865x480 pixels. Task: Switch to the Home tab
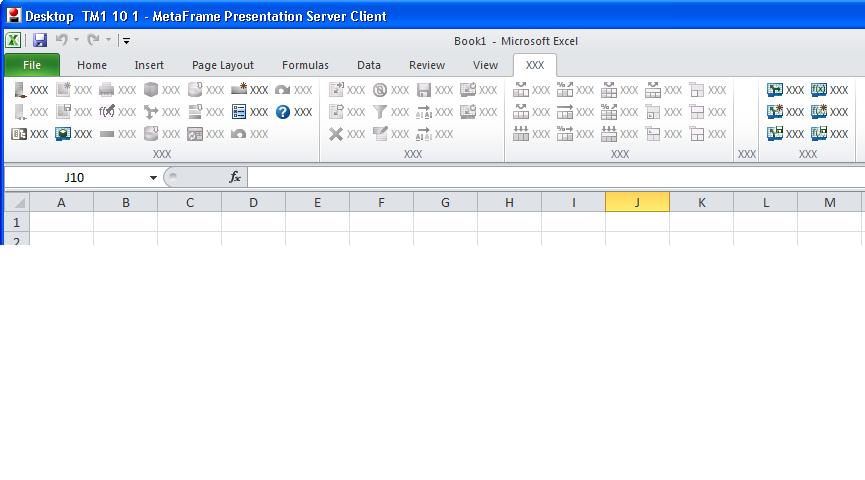point(92,65)
